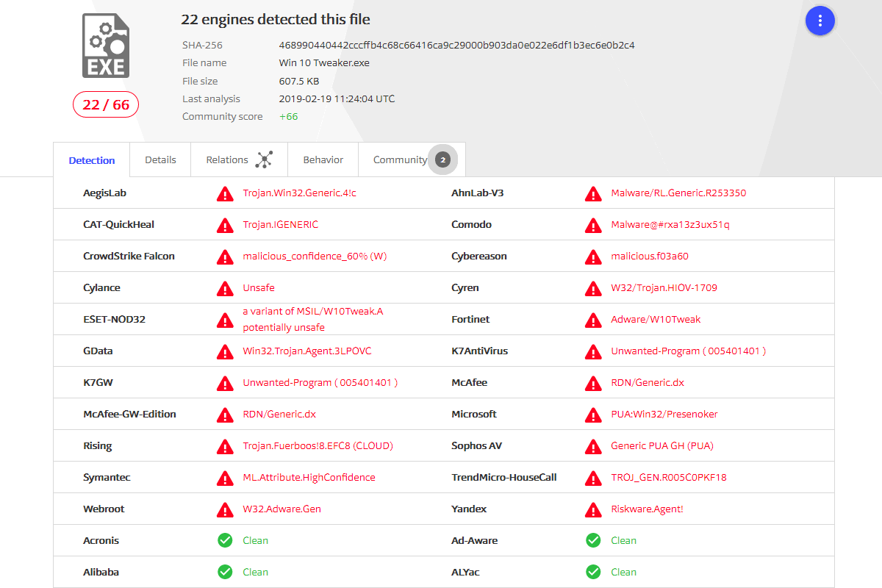Click GData detection warning icon
The width and height of the screenshot is (882, 588).
coord(225,351)
